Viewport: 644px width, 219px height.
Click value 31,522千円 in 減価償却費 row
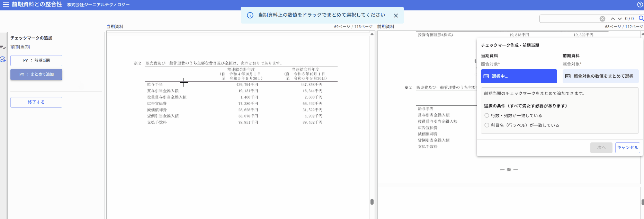click(312, 109)
